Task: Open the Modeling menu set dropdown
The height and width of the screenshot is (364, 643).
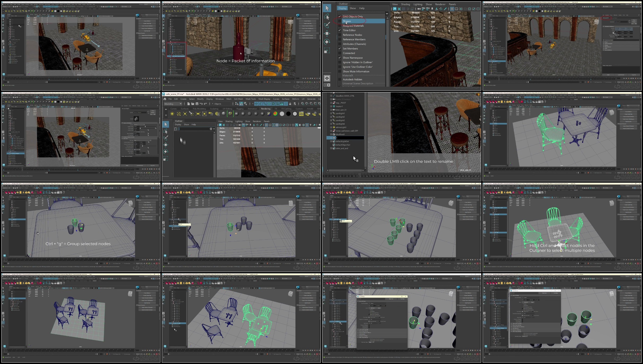Action: coord(173,104)
